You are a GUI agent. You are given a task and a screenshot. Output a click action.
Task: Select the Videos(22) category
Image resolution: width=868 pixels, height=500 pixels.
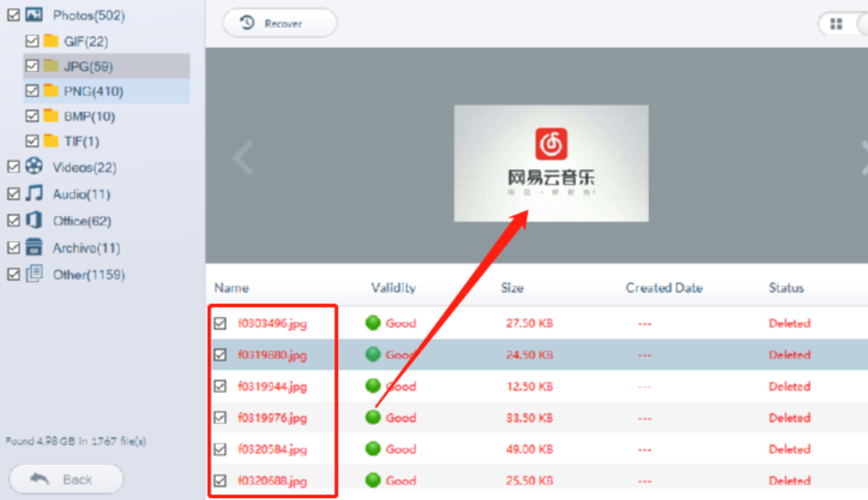[85, 167]
